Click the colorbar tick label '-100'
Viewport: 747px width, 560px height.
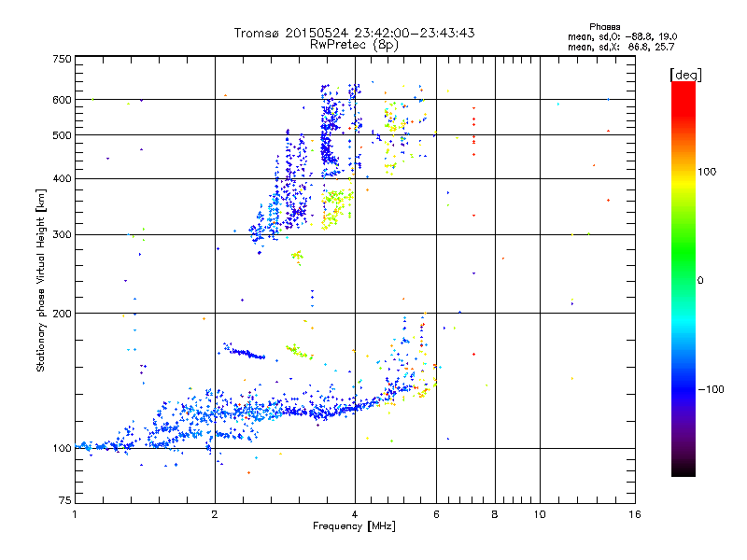click(x=712, y=389)
